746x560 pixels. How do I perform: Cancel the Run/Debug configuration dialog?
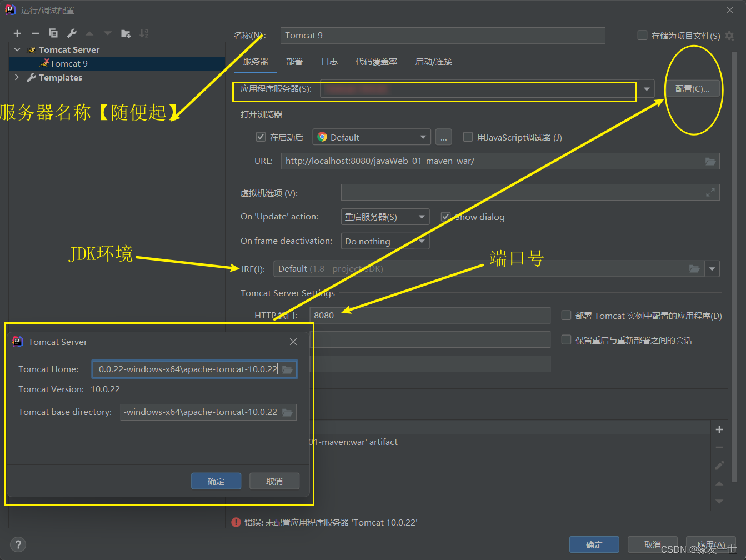[x=653, y=544]
